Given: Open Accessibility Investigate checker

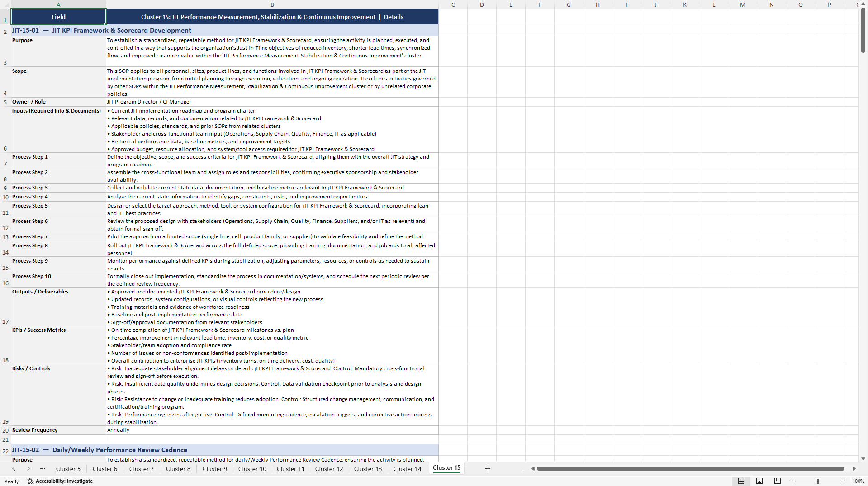Looking at the screenshot, I should (60, 481).
